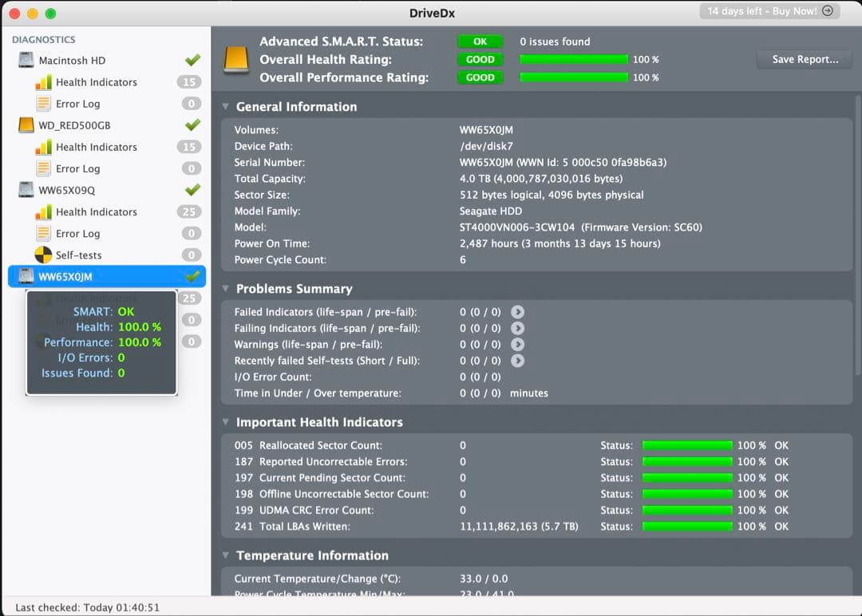The image size is (862, 616).
Task: Click the WW65X09Q drive icon
Action: point(26,190)
